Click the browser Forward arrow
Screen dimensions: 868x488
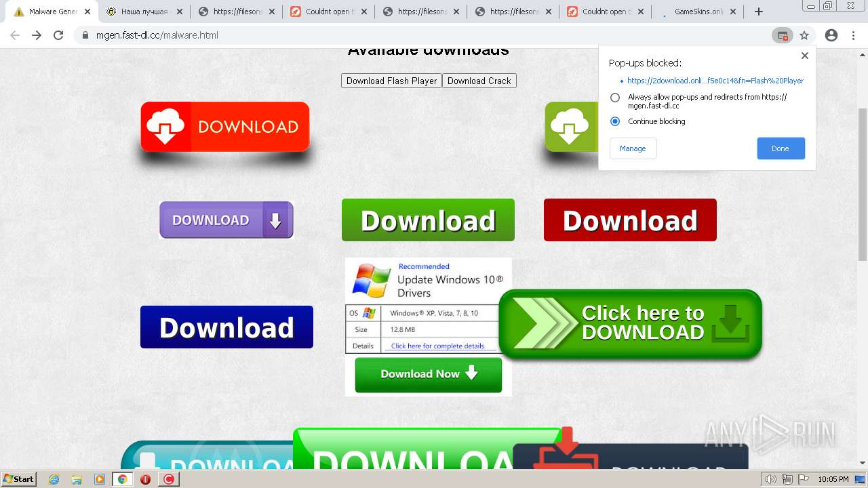[37, 35]
